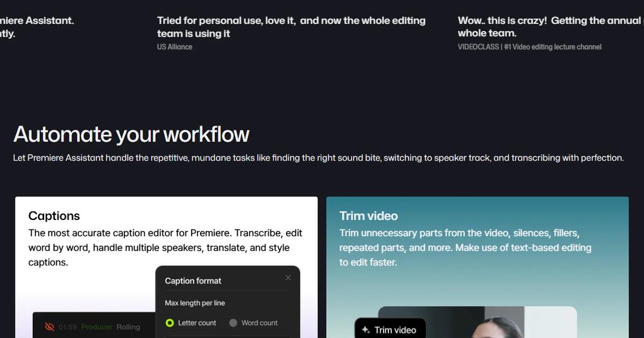Screen dimensions: 644x338
Task: Toggle the red hidden-eye icon near 01:59
Action: 50,327
